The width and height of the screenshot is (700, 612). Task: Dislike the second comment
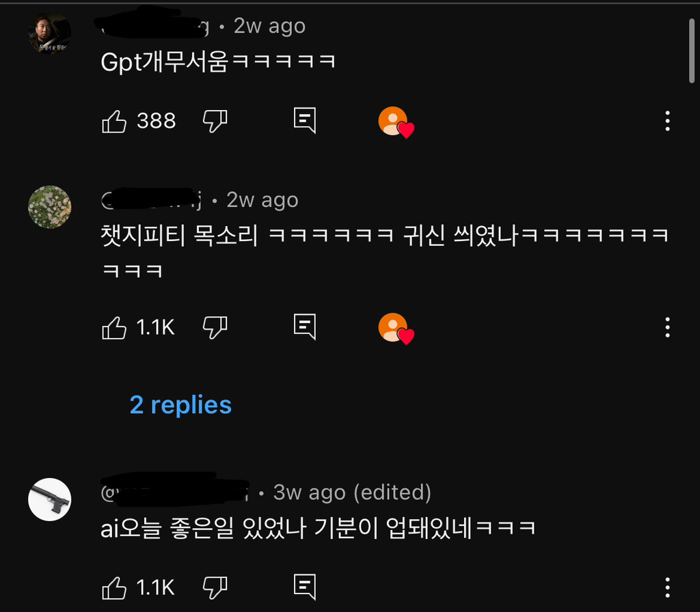coord(214,327)
